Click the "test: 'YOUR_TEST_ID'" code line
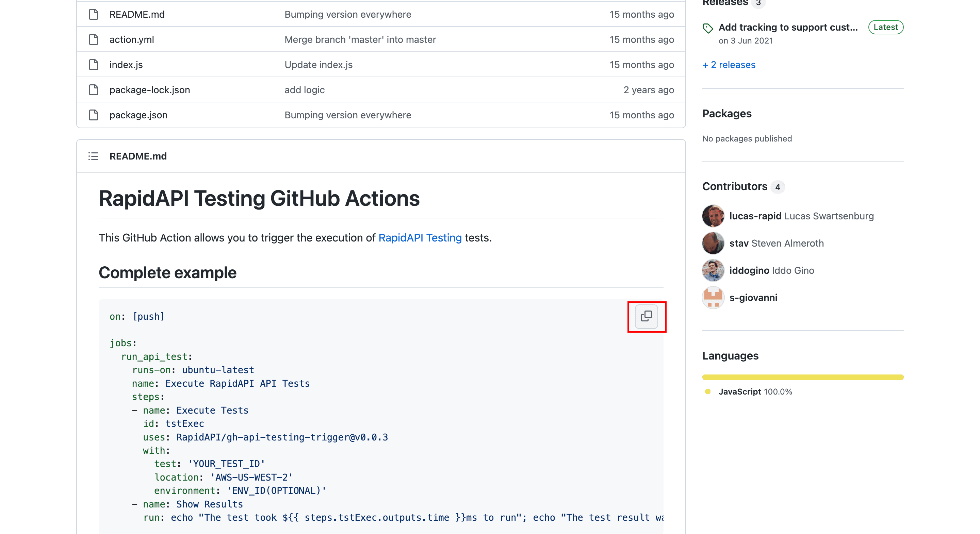 [210, 464]
